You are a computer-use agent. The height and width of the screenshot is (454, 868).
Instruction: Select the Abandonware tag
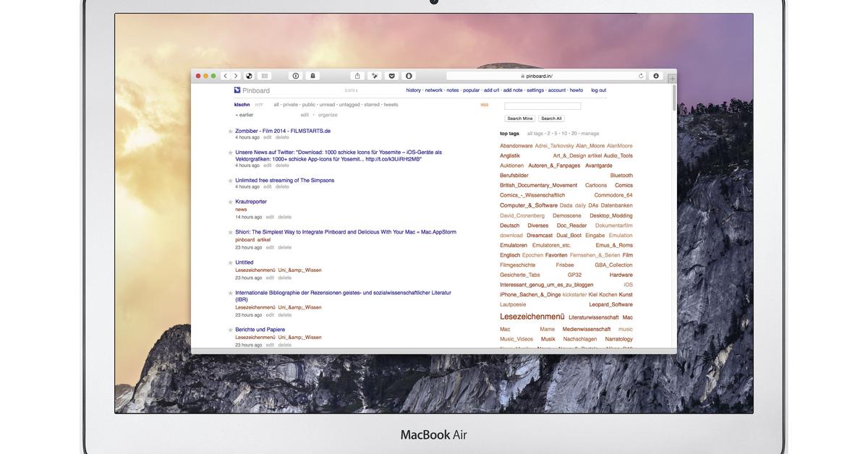[516, 146]
